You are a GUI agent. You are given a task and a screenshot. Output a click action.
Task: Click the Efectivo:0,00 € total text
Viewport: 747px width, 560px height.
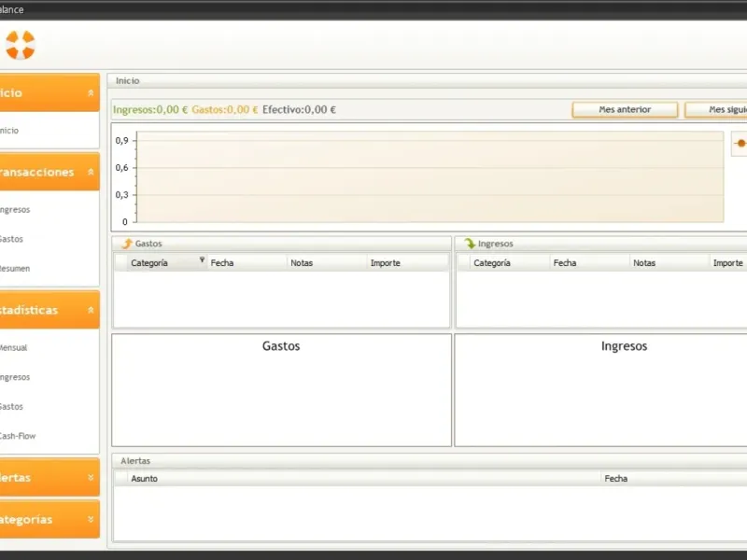(299, 109)
